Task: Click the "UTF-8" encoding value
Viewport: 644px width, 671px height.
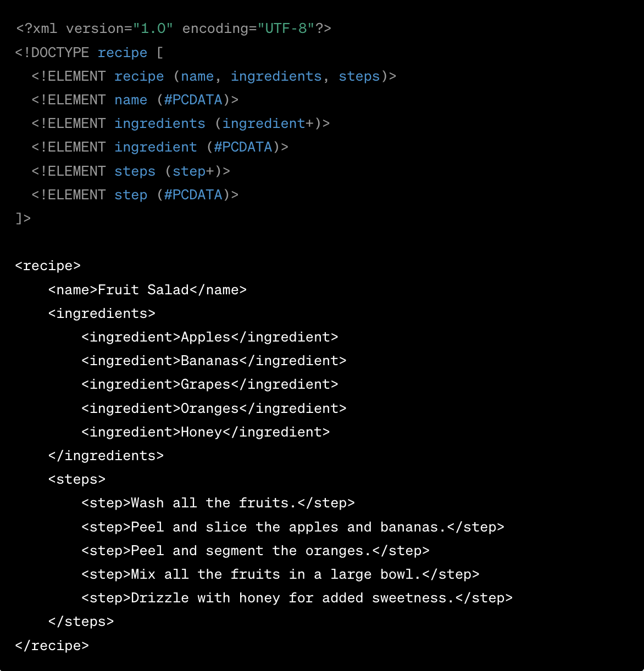Action: point(286,29)
